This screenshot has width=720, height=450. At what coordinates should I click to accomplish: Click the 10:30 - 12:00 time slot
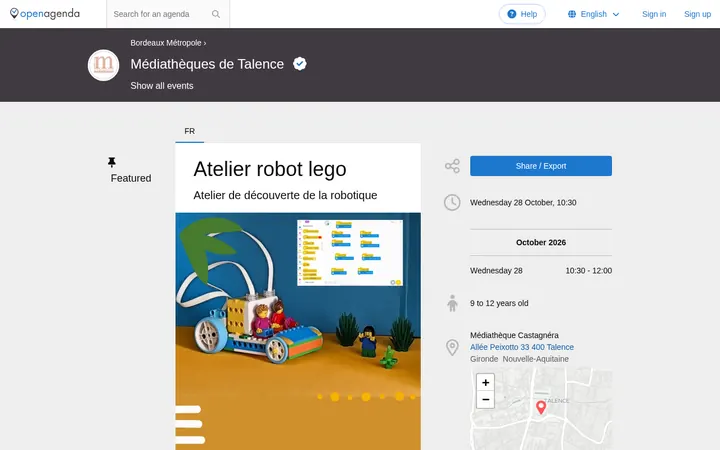coord(589,270)
